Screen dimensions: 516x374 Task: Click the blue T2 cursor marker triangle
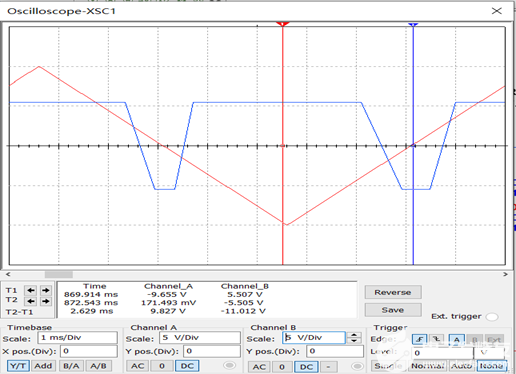coord(413,25)
